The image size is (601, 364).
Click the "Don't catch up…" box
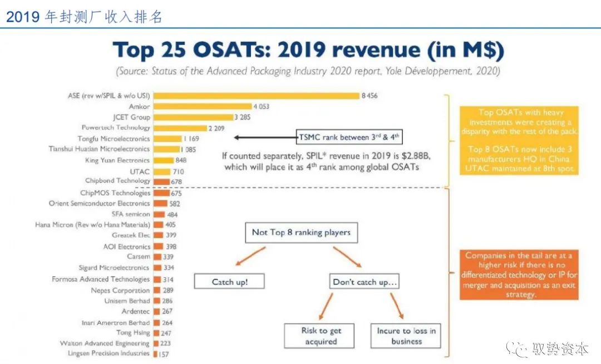pos(364,282)
